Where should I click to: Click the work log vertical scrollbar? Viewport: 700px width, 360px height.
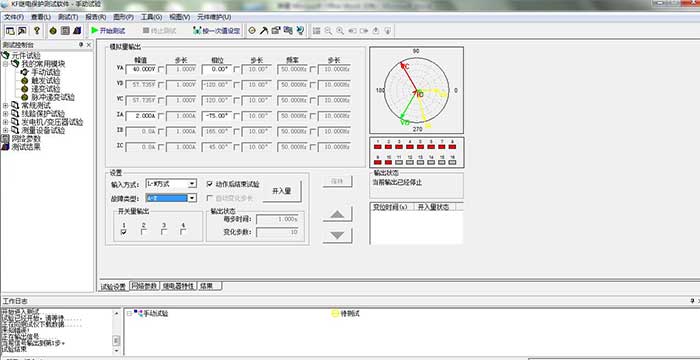[116, 331]
